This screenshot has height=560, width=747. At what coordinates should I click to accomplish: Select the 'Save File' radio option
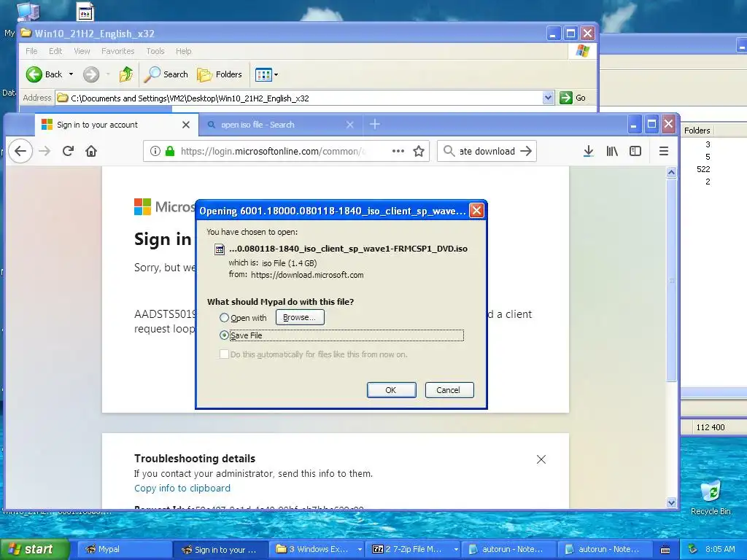(x=224, y=335)
